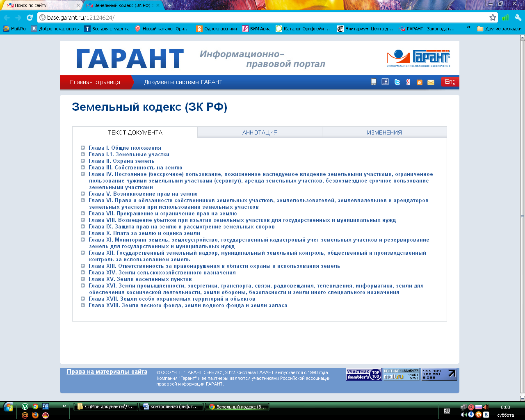
Task: Open link Глава XVII. Земли особо охраняемых территорий
Action: [172, 299]
